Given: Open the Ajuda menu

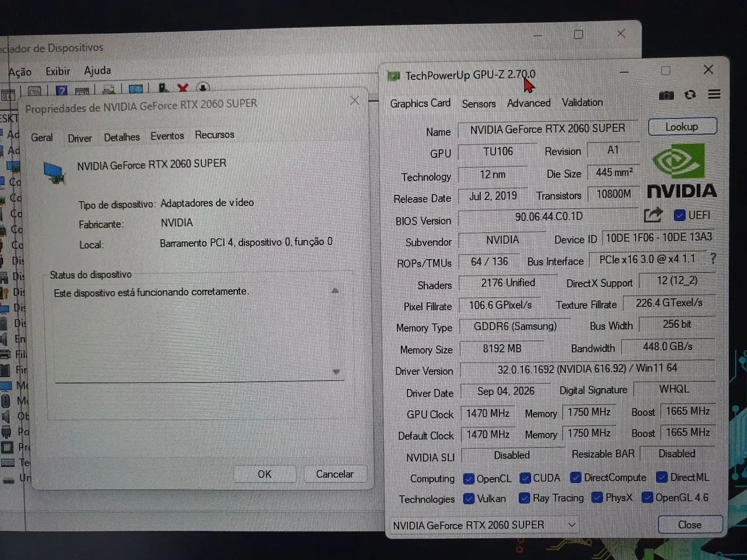Looking at the screenshot, I should [x=97, y=71].
